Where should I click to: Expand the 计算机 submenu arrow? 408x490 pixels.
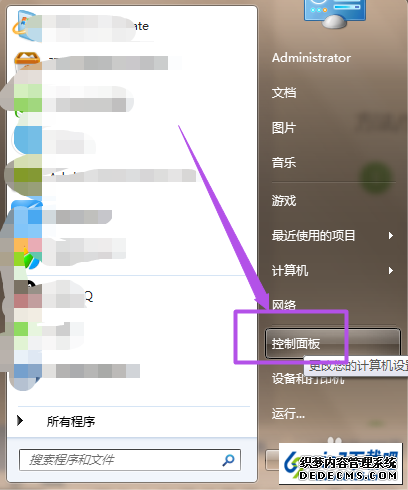[x=391, y=270]
